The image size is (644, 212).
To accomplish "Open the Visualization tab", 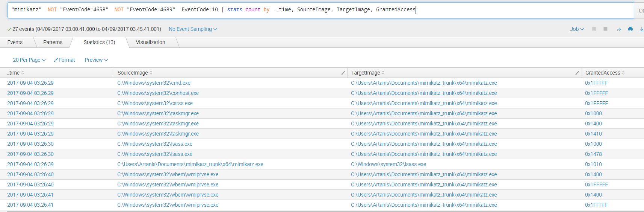I will pyautogui.click(x=150, y=42).
